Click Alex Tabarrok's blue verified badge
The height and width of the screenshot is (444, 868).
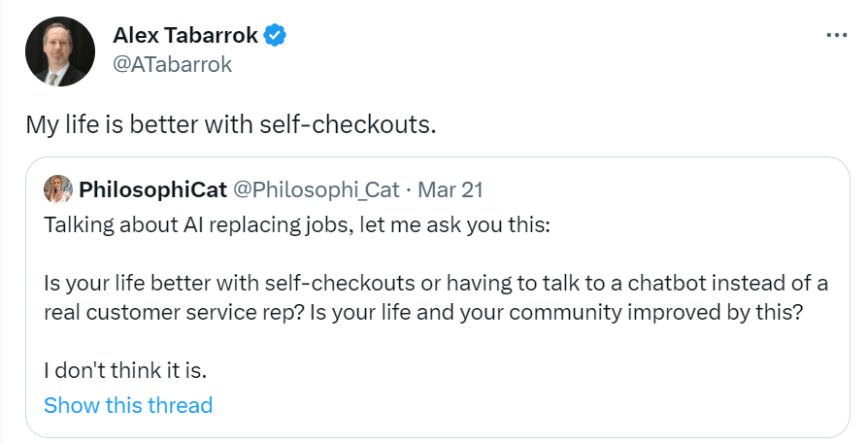pos(275,35)
